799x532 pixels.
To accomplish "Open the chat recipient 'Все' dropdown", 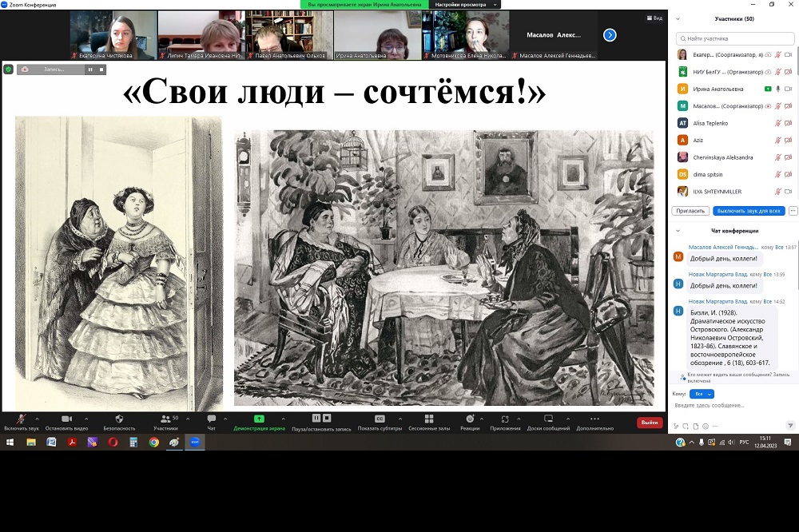I will coord(704,394).
